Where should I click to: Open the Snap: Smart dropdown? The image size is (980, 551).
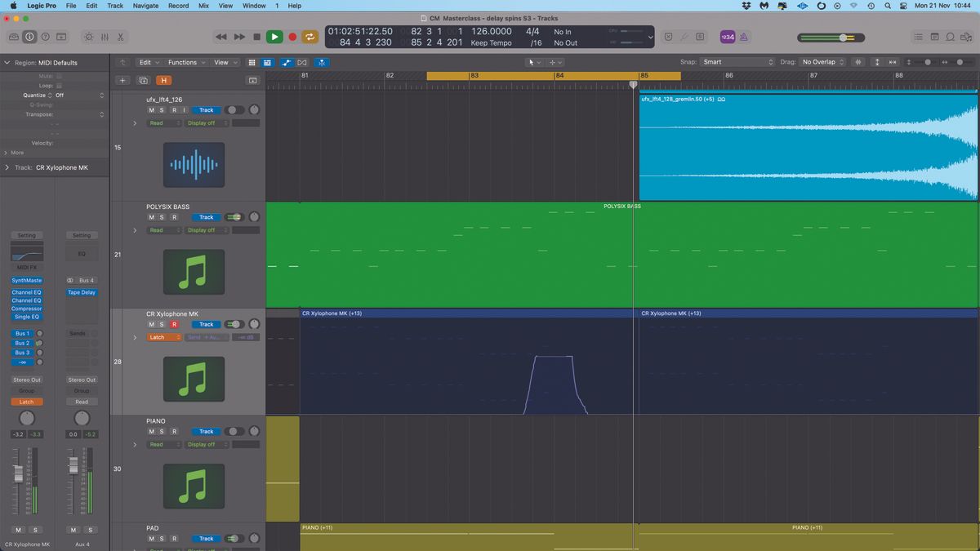pyautogui.click(x=743, y=61)
